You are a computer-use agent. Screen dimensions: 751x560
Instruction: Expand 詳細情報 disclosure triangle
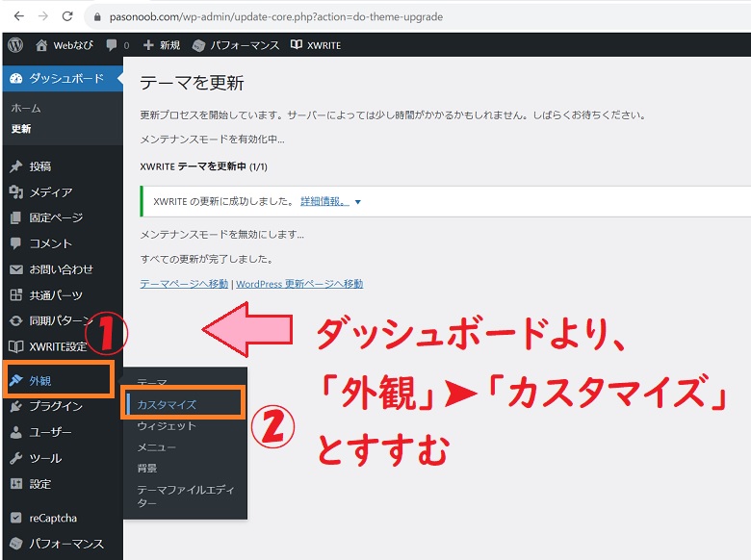tap(357, 202)
